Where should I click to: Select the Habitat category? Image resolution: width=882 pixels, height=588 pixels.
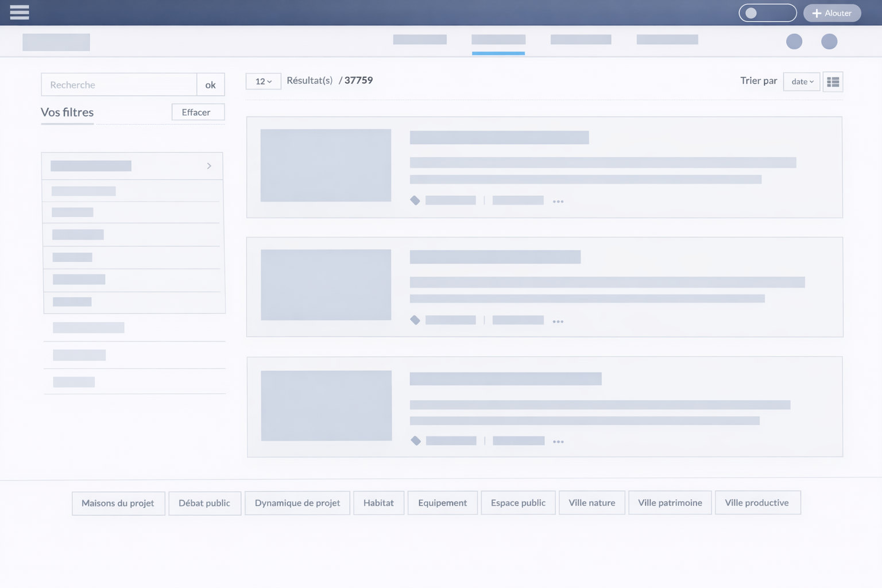tap(378, 502)
